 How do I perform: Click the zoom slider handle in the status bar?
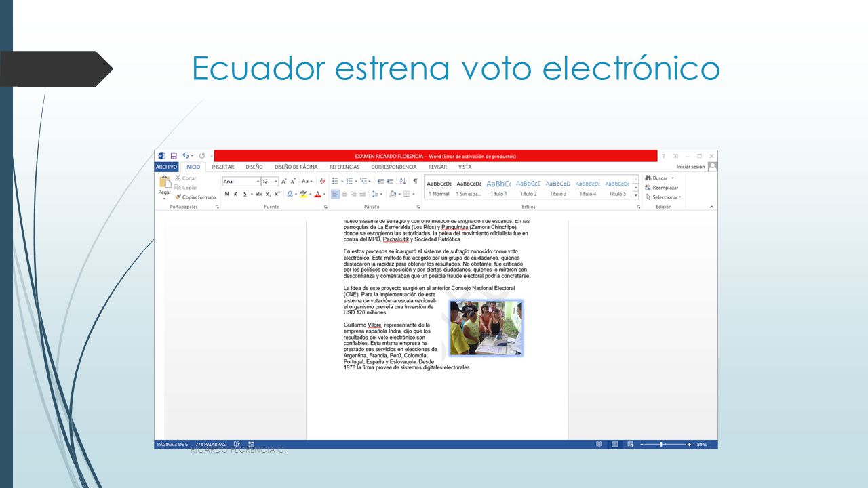[x=661, y=444]
